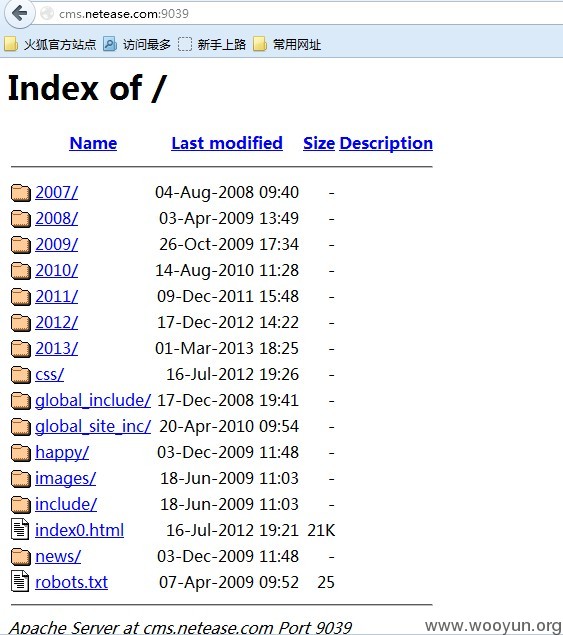Click the folder icon beside happy/
The width and height of the screenshot is (563, 635).
coord(21,452)
